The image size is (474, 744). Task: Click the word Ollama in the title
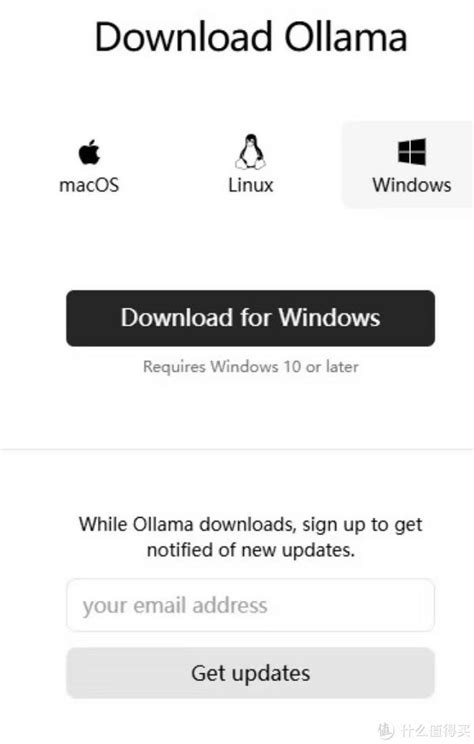345,37
